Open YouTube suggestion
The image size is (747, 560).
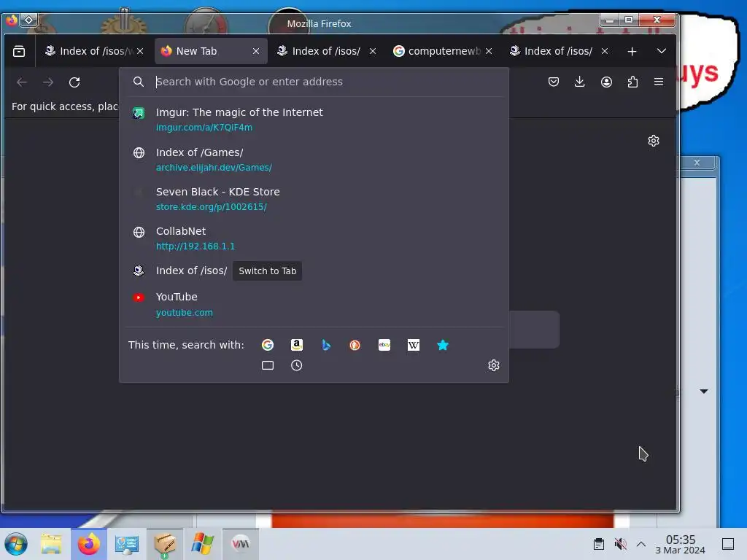click(x=314, y=304)
